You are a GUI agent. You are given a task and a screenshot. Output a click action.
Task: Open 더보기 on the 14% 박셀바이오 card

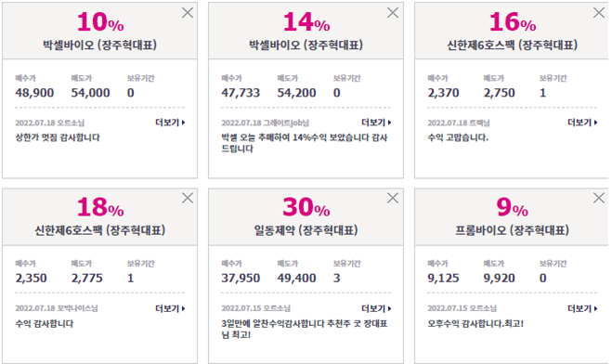tap(376, 123)
